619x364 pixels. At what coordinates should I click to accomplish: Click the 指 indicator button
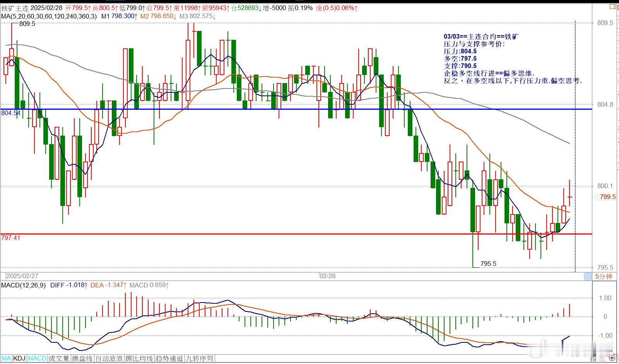click(593, 359)
